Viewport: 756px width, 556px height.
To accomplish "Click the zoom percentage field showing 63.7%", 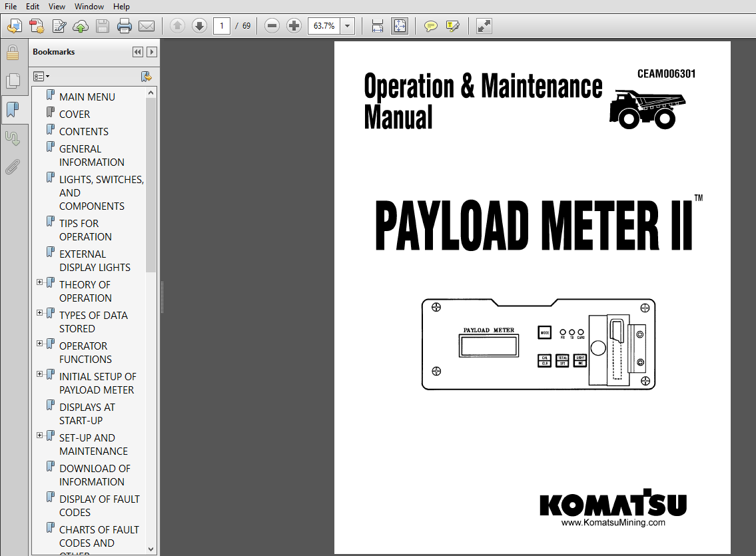I will pyautogui.click(x=324, y=25).
